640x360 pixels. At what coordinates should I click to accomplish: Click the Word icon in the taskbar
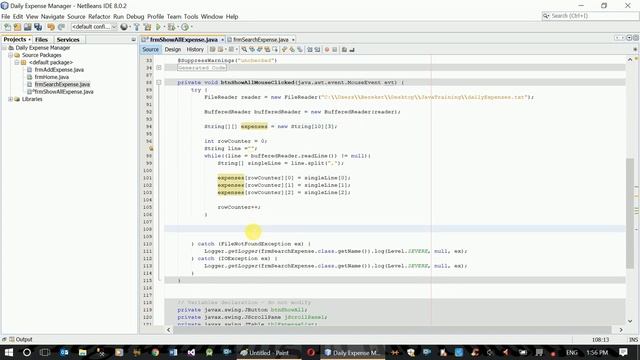pyautogui.click(x=173, y=353)
